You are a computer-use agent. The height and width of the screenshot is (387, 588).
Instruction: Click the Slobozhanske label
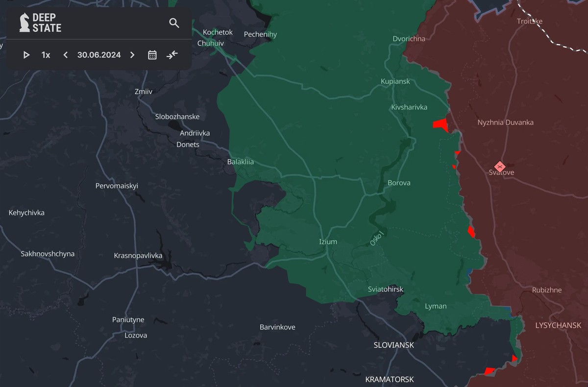pyautogui.click(x=177, y=117)
